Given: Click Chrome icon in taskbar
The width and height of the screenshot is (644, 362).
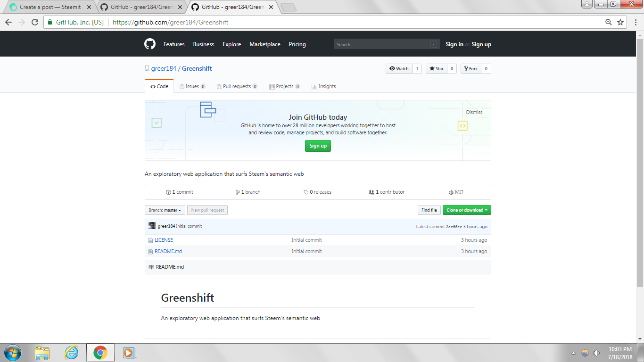Looking at the screenshot, I should pyautogui.click(x=100, y=353).
